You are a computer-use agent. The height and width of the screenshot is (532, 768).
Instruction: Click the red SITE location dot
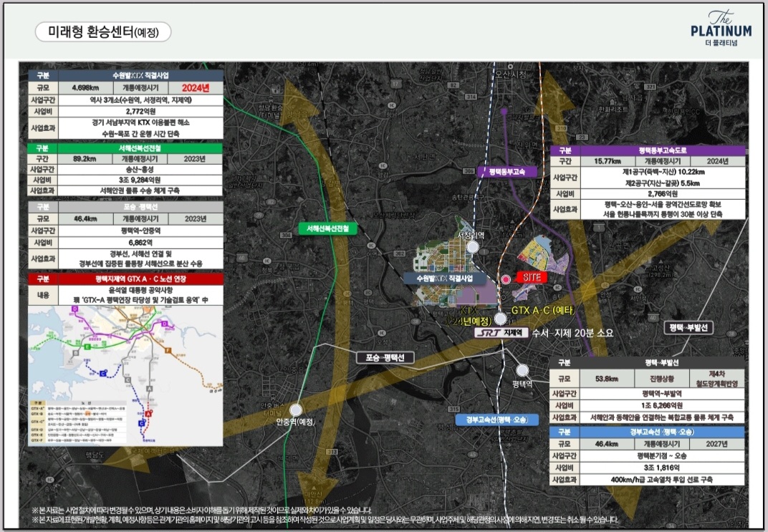[x=506, y=279]
